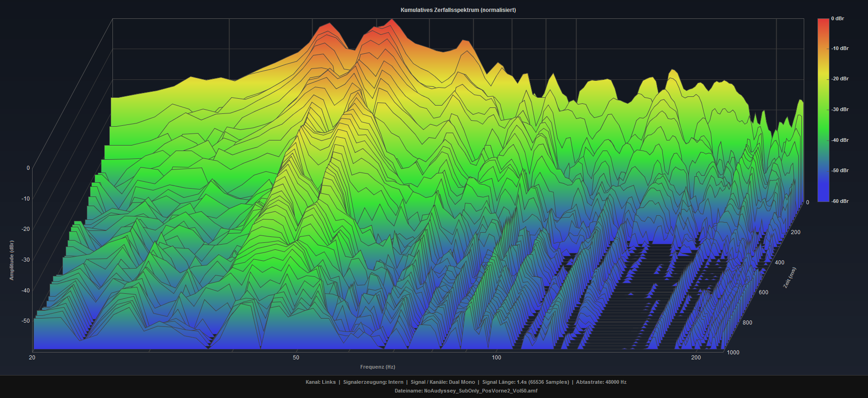
Task: Click the Signalerzeugung: Intern status text
Action: [x=373, y=382]
